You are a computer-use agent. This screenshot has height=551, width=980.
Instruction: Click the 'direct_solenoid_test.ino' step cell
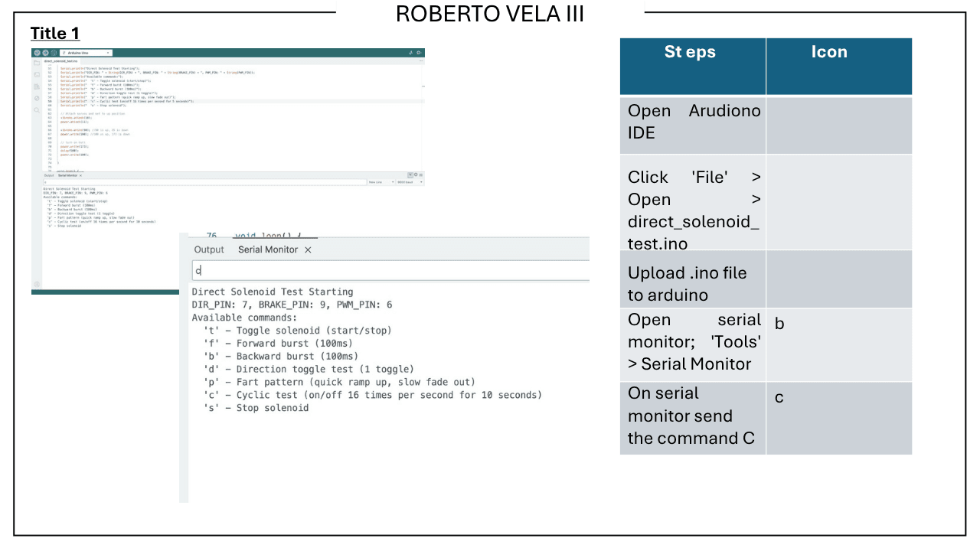click(693, 203)
